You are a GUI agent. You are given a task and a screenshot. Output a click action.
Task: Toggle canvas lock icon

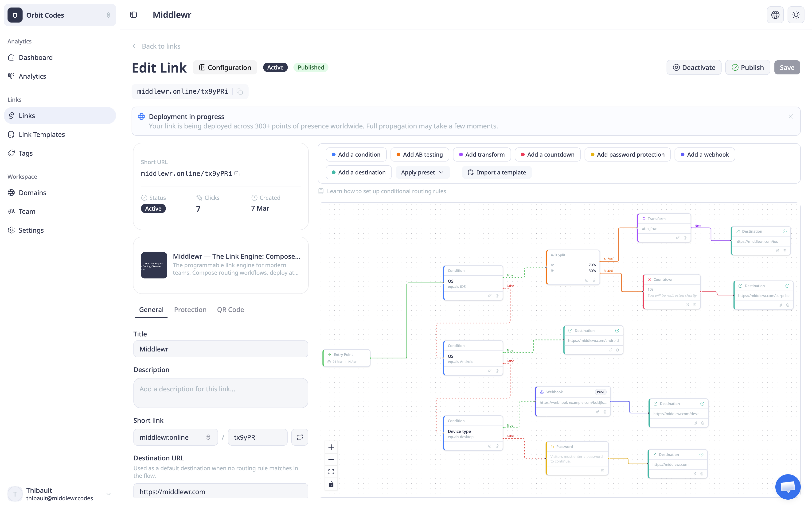click(x=331, y=484)
